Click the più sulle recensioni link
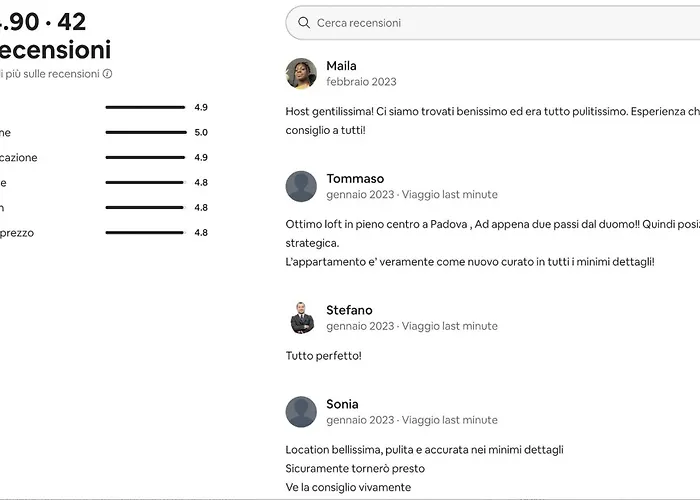The height and width of the screenshot is (500, 700). click(x=50, y=74)
